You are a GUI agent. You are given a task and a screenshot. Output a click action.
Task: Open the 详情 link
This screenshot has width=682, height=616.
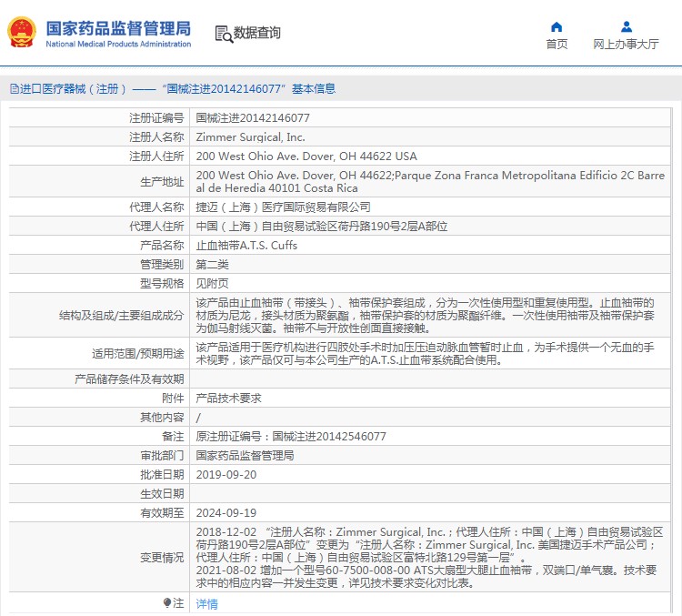[x=206, y=603]
